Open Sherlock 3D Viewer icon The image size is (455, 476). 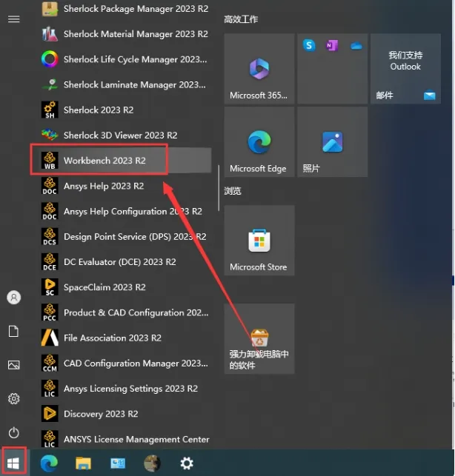pyautogui.click(x=50, y=135)
